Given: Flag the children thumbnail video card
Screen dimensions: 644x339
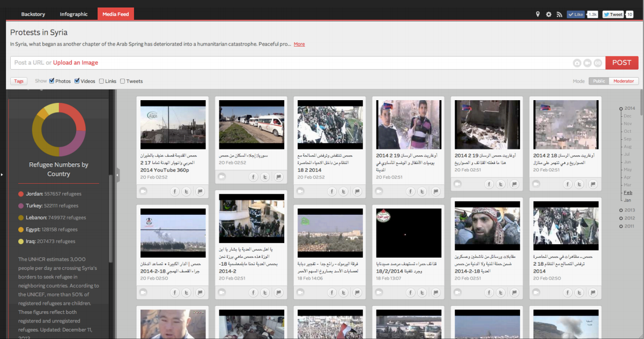Looking at the screenshot, I should (436, 191).
